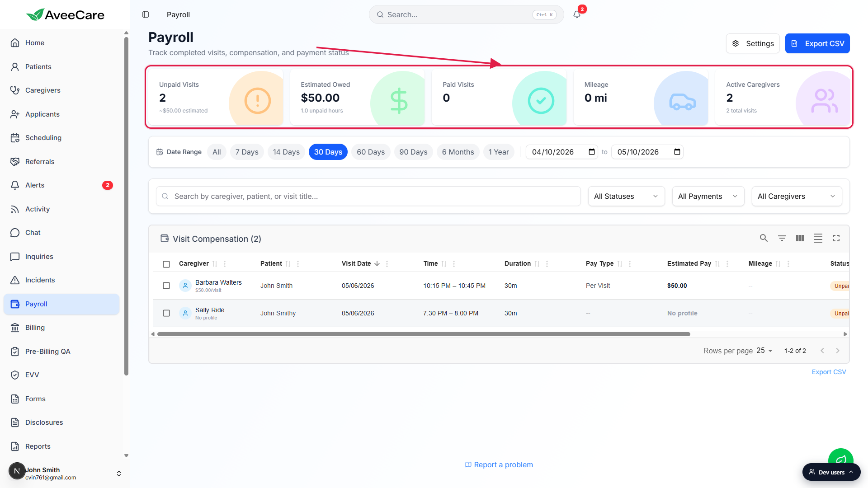The width and height of the screenshot is (868, 488).
Task: Select the Barbara Walters row checkbox
Action: pyautogui.click(x=166, y=286)
